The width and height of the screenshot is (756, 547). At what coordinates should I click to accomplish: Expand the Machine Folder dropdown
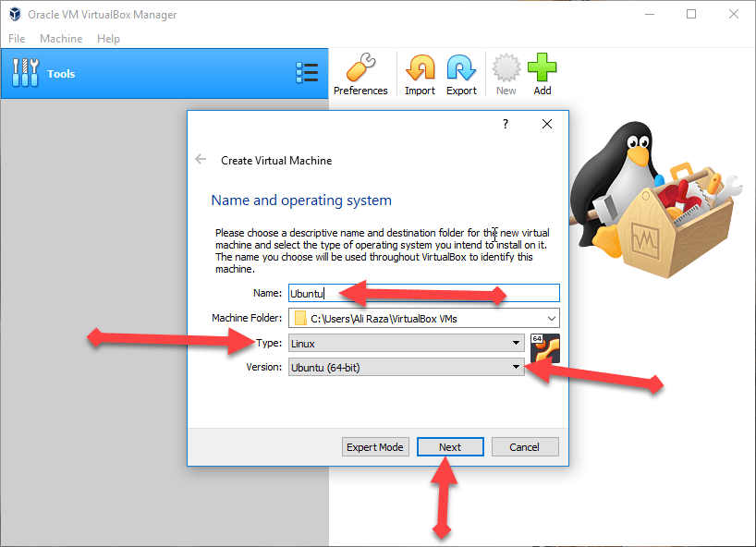pyautogui.click(x=552, y=319)
